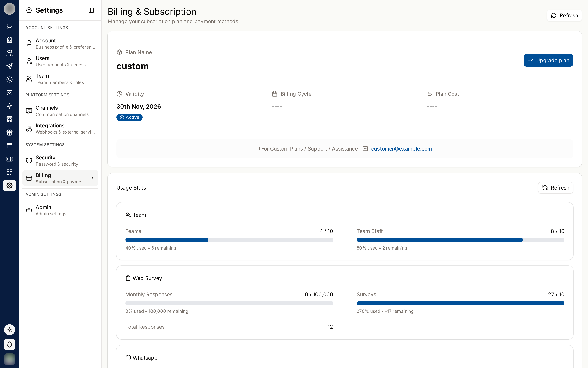This screenshot has height=368, width=588.
Task: Click the Team Staff usage progress bar
Action: [460, 240]
